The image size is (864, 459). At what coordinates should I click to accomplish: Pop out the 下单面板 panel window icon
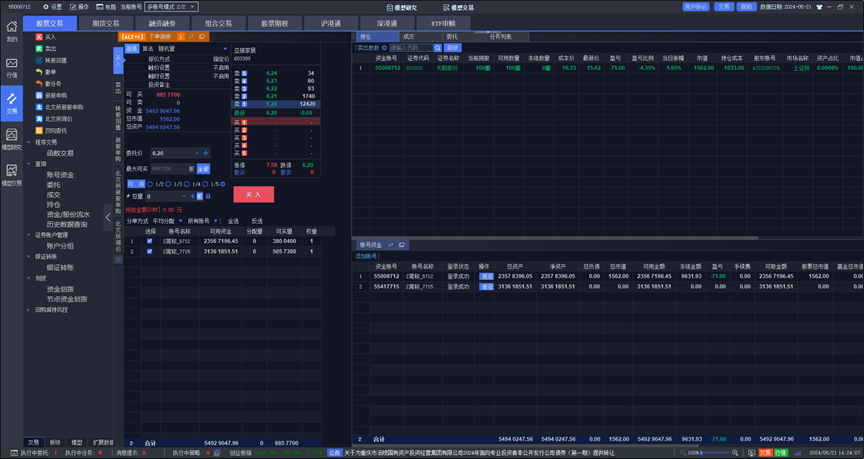coord(202,36)
